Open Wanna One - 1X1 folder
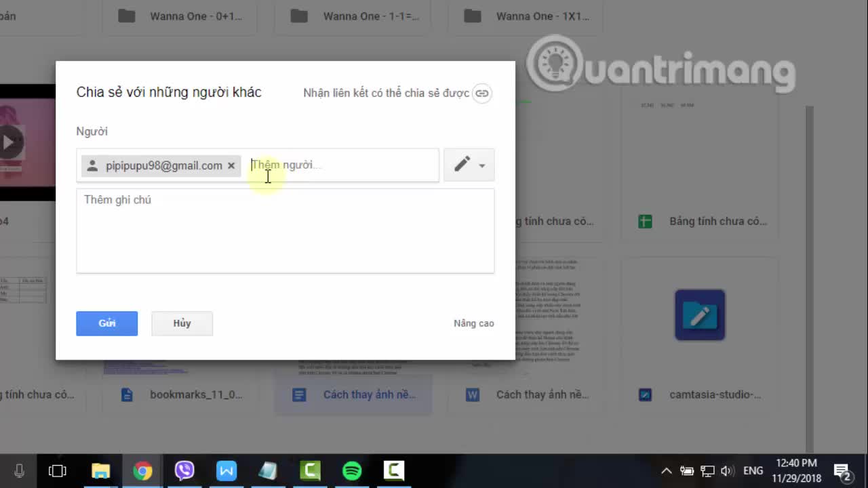Screen dimensions: 868x488 (x=526, y=16)
